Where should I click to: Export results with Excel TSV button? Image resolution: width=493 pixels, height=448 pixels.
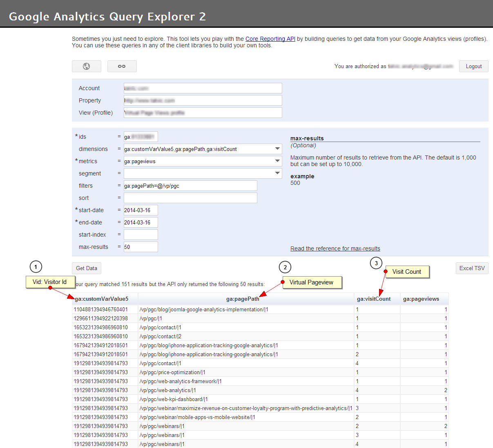click(x=472, y=268)
